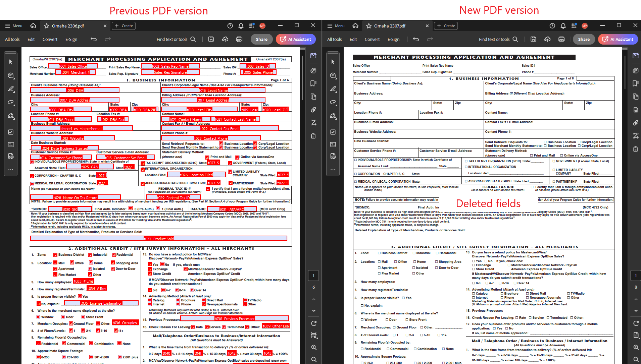Go to next page in left window
This screenshot has height=364, width=641.
pyautogui.click(x=314, y=311)
